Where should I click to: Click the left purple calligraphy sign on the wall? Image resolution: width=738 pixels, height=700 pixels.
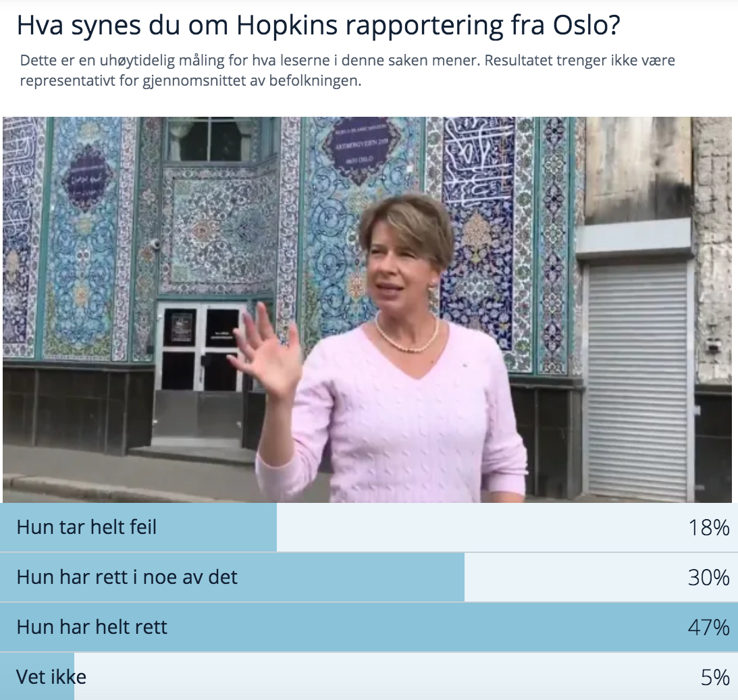(x=87, y=178)
